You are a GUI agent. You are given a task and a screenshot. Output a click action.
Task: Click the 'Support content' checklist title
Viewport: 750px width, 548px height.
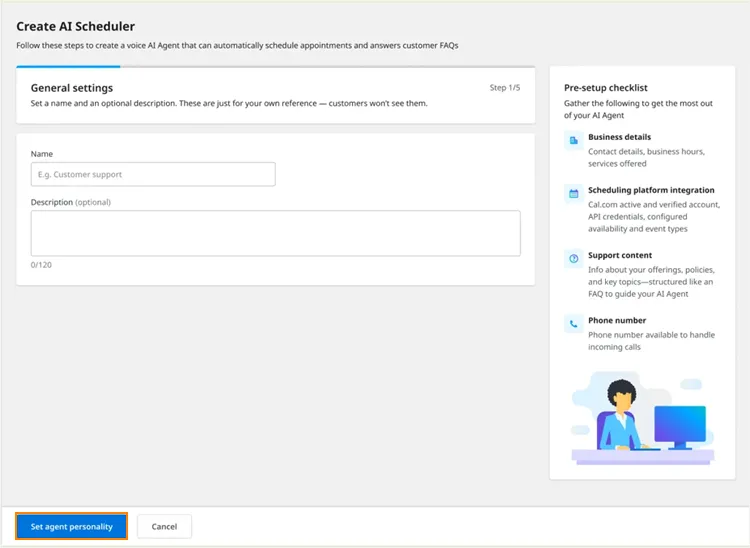tap(620, 255)
